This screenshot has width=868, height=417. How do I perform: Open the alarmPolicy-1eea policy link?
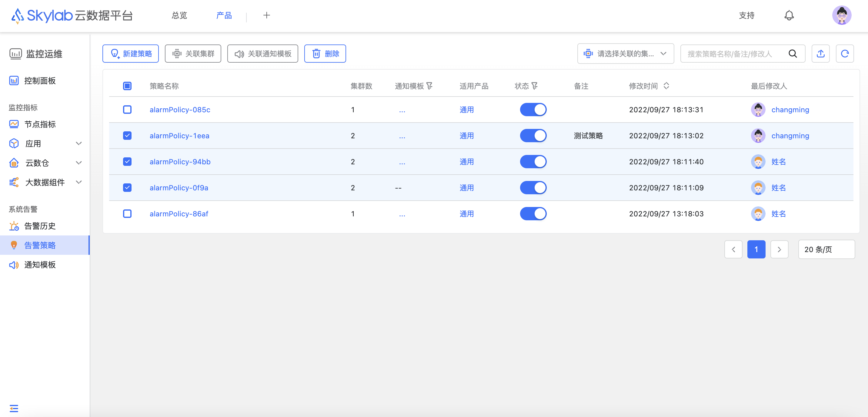[x=179, y=136]
